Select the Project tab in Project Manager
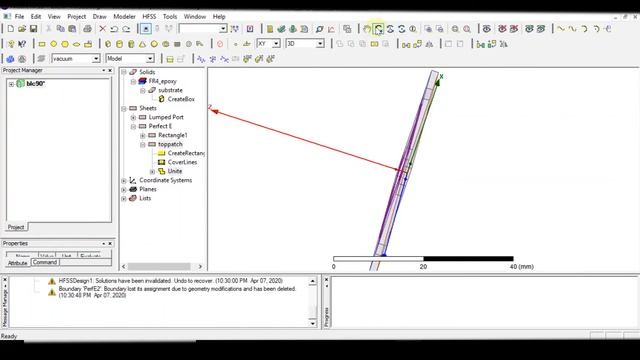The width and height of the screenshot is (640, 360). coord(16,227)
